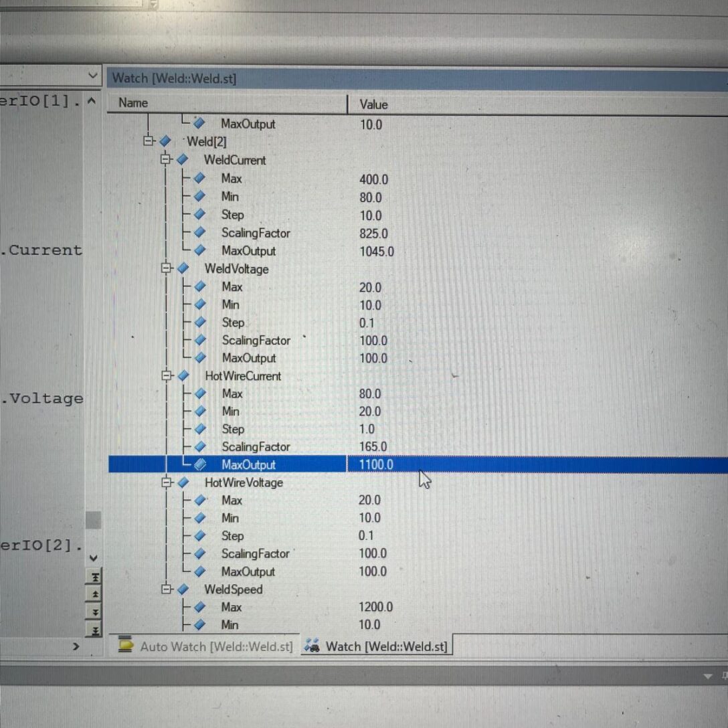Screen dimensions: 728x728
Task: Select the WeldCurrent Max row
Action: [418, 179]
